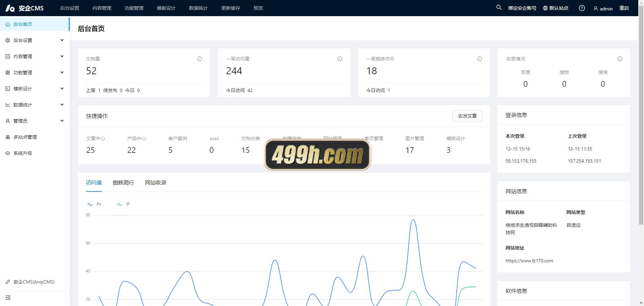Open the 默认站点 site selector
Viewport: 644px width, 306px height.
click(556, 8)
